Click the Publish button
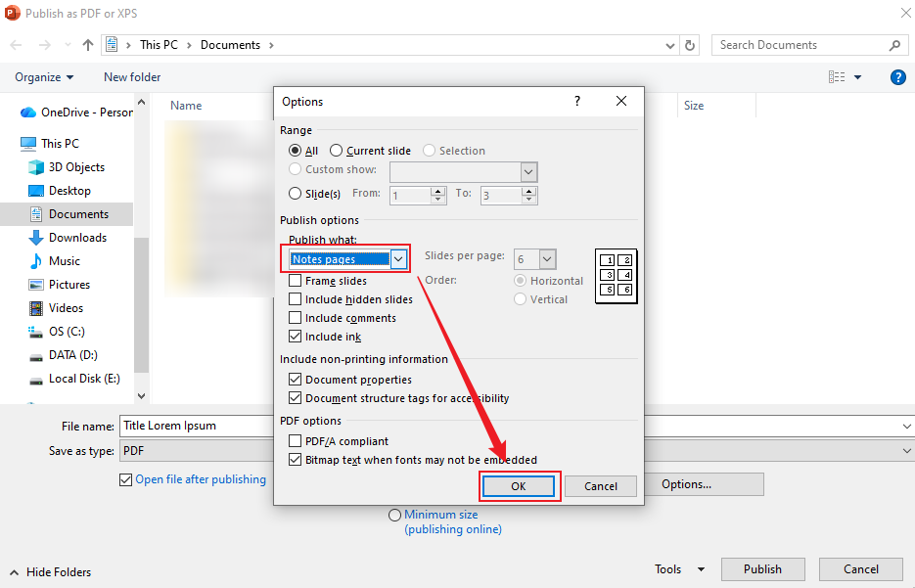915x588 pixels. 762,568
